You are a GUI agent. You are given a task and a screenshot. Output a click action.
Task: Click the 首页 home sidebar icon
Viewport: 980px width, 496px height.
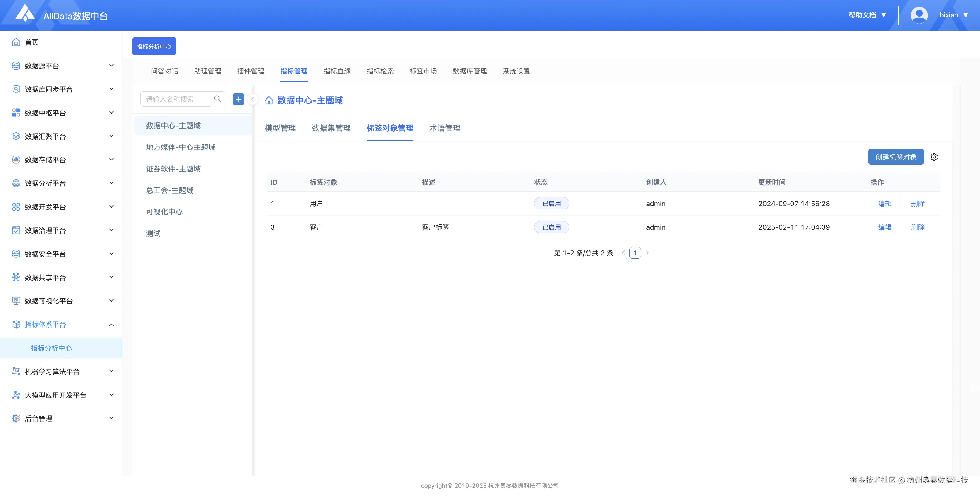pos(16,42)
